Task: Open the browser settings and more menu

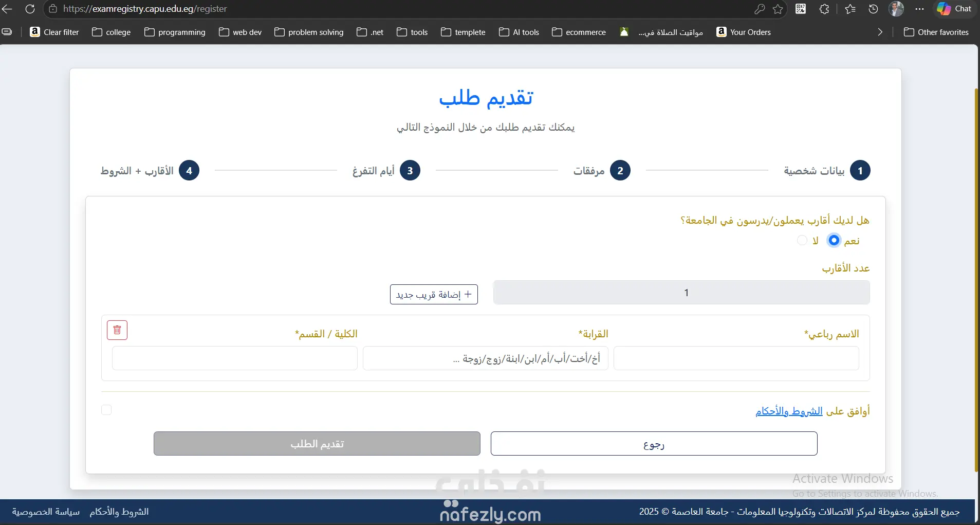Action: pos(920,9)
